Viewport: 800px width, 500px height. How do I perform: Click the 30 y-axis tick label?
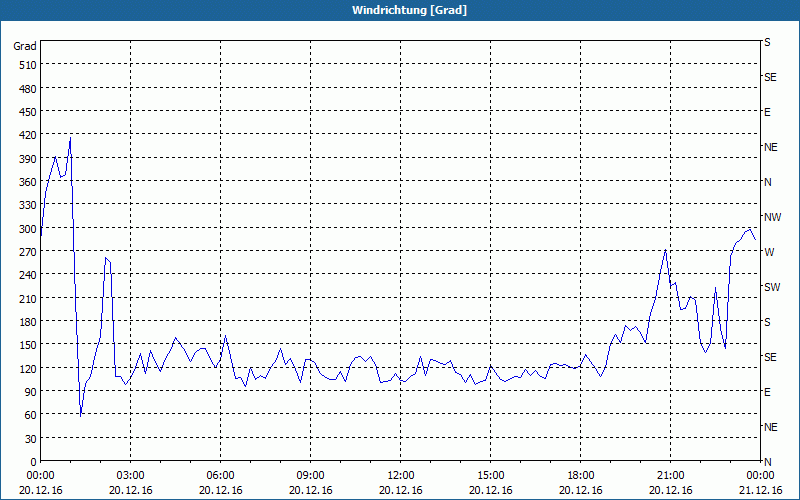pos(31,439)
